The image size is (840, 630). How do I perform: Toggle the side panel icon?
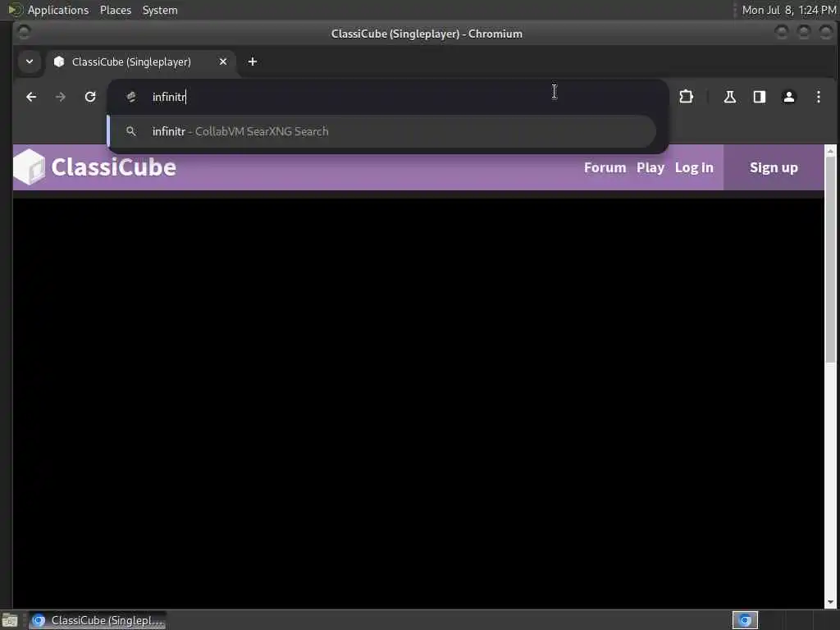tap(759, 97)
